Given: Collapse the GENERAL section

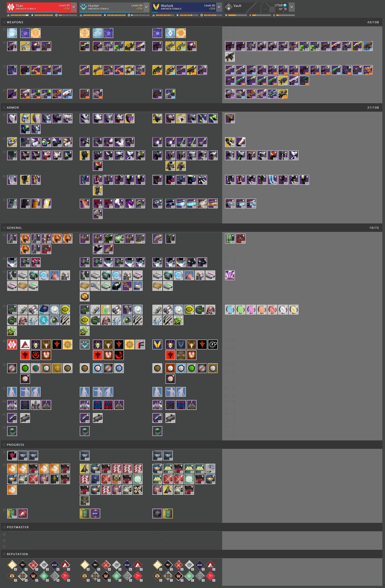Looking at the screenshot, I should click(4, 228).
